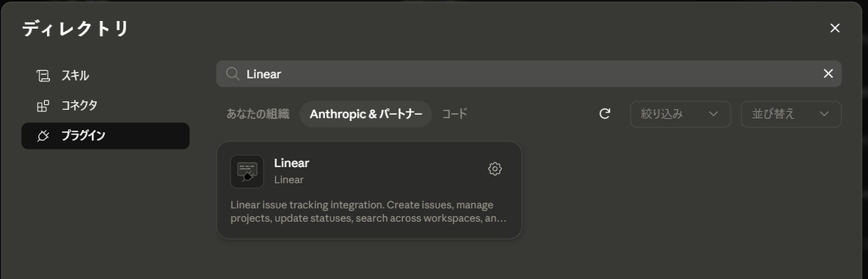Open the スキル section in the sidebar
Image resolution: width=868 pixels, height=279 pixels.
pyautogui.click(x=106, y=75)
